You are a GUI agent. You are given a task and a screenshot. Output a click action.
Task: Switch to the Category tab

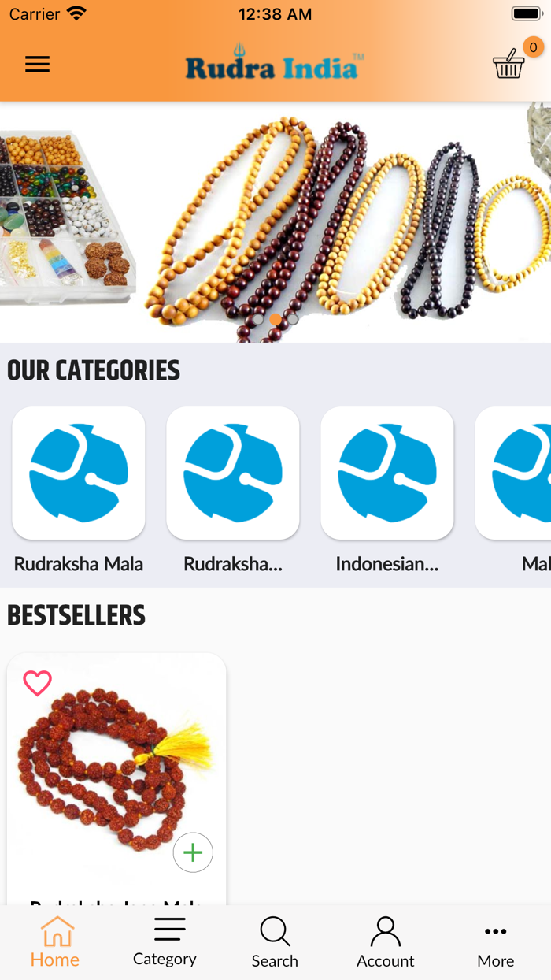(165, 942)
